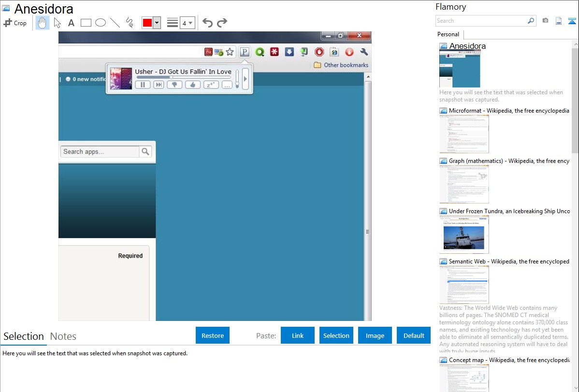Undo the last edit

pos(207,23)
